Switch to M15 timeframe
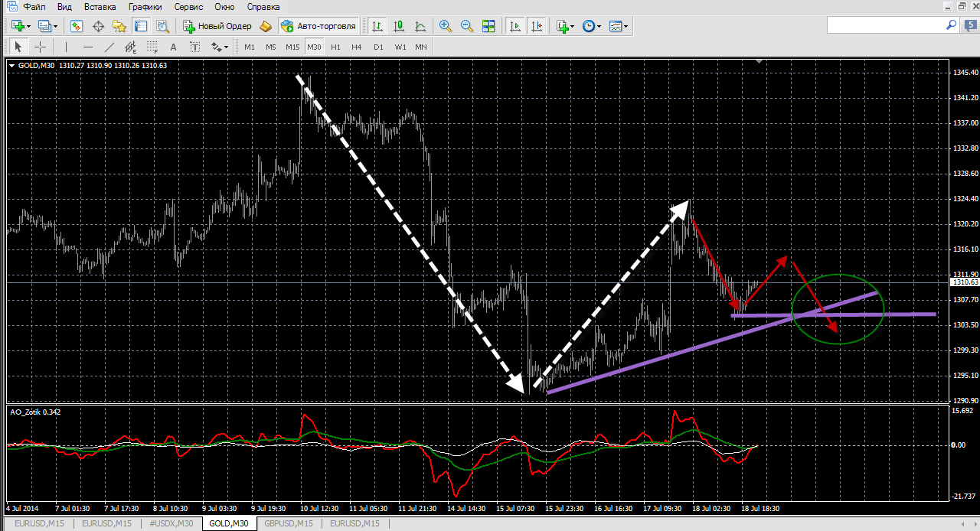This screenshot has height=531, width=980. 292,47
